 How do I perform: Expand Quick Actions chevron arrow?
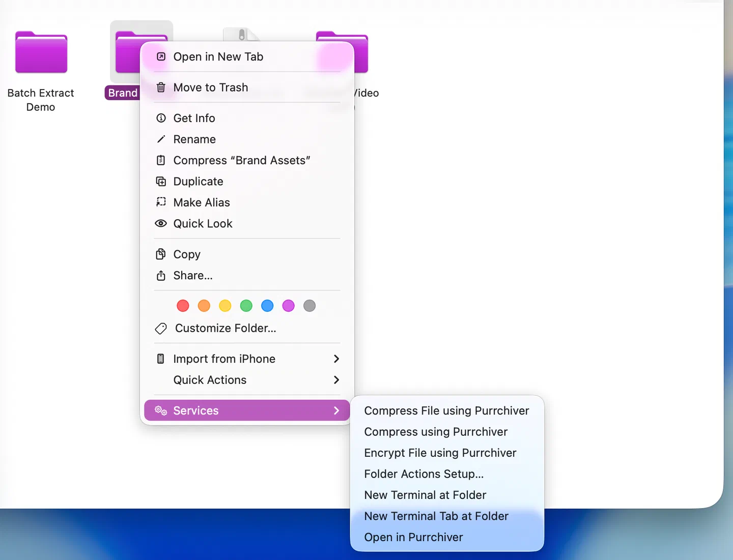coord(336,380)
